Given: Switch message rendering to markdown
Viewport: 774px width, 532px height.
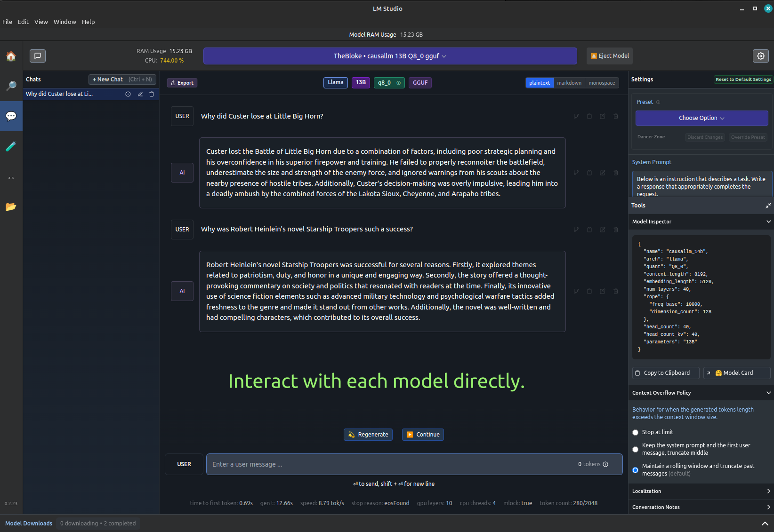Looking at the screenshot, I should coord(569,83).
